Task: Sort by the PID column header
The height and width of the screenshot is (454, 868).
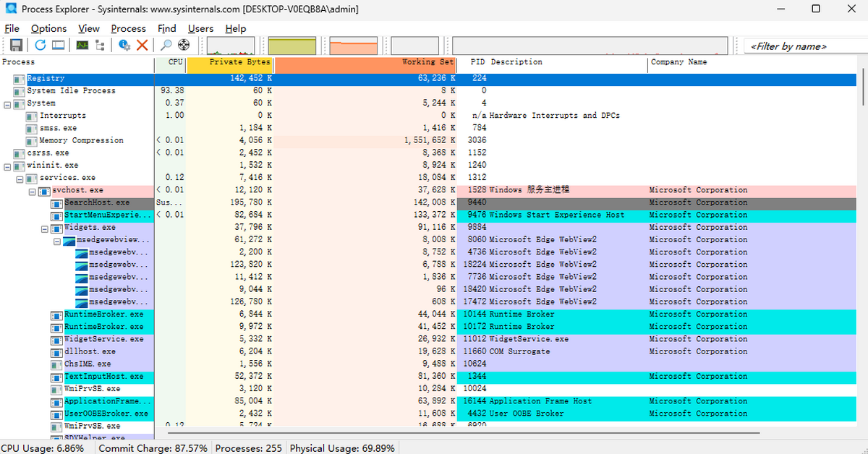Action: pos(472,63)
